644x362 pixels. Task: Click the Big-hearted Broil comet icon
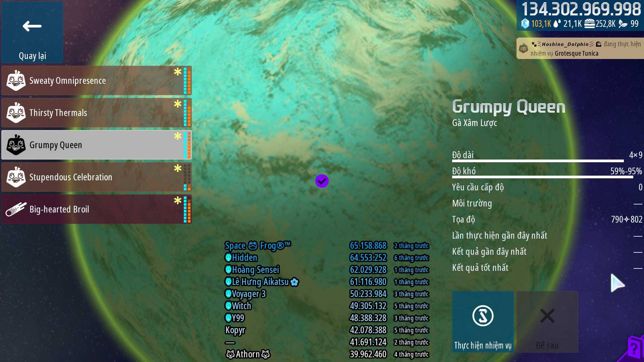pos(16,209)
